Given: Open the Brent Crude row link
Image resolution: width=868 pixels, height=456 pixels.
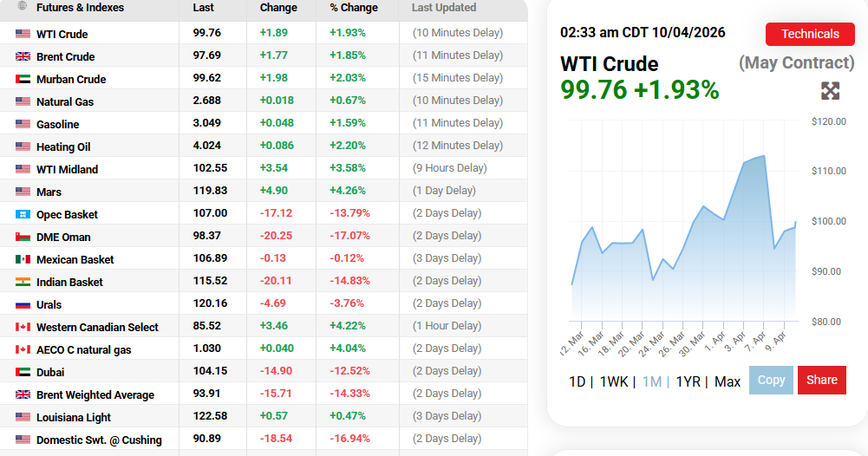Looking at the screenshot, I should click(x=65, y=57).
